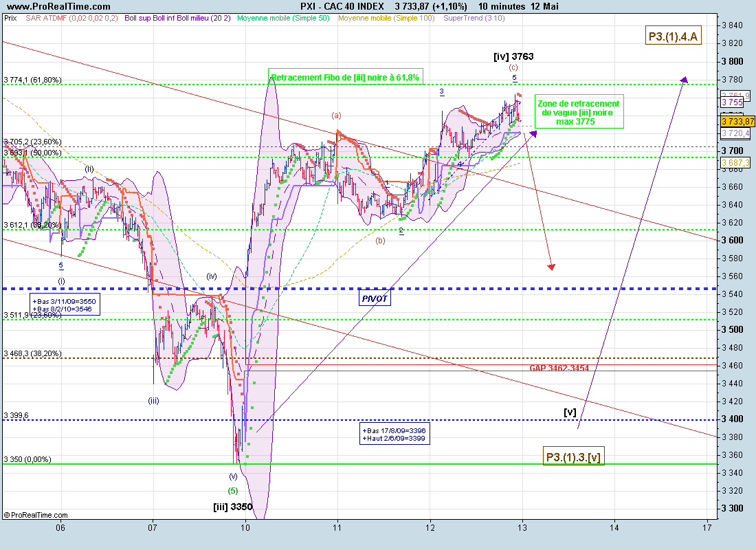Click the red (a) wave label

(336, 115)
